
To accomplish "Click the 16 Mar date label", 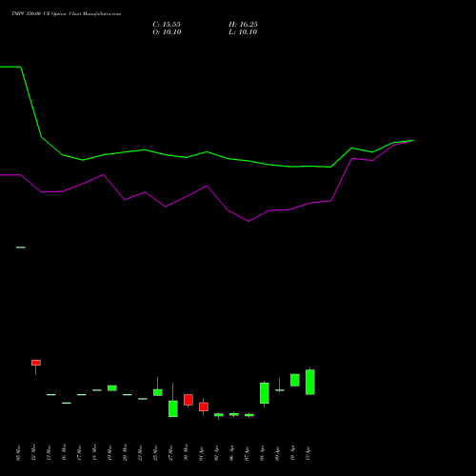I will [x=64, y=452].
